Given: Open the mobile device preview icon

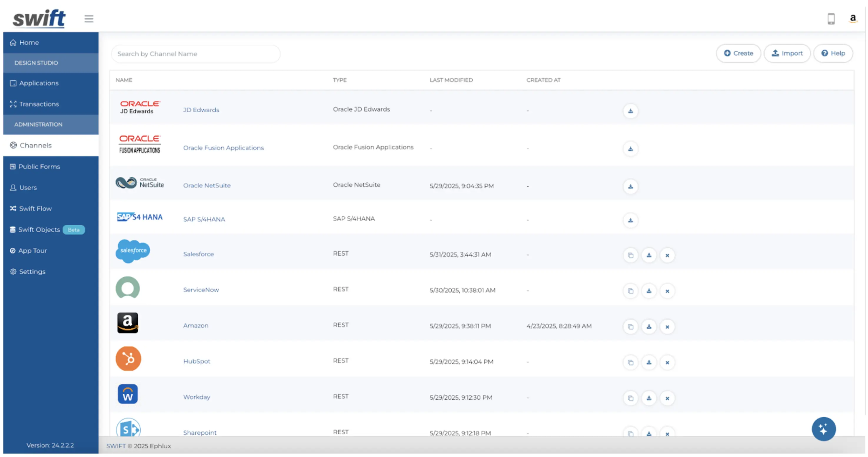Looking at the screenshot, I should click(x=831, y=19).
